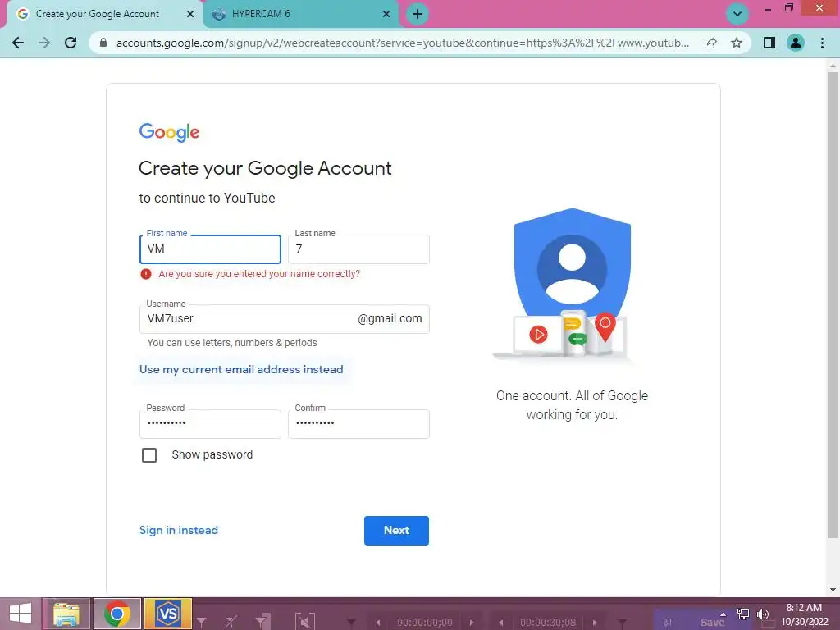Close the HYPERCAM 6 tab
Screen dimensions: 840x630
click(386, 14)
